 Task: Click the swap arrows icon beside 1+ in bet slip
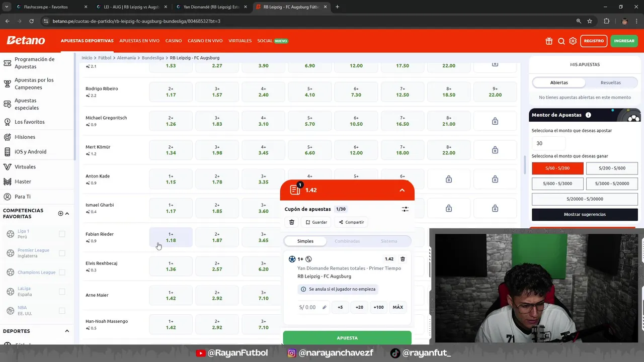coord(309,259)
